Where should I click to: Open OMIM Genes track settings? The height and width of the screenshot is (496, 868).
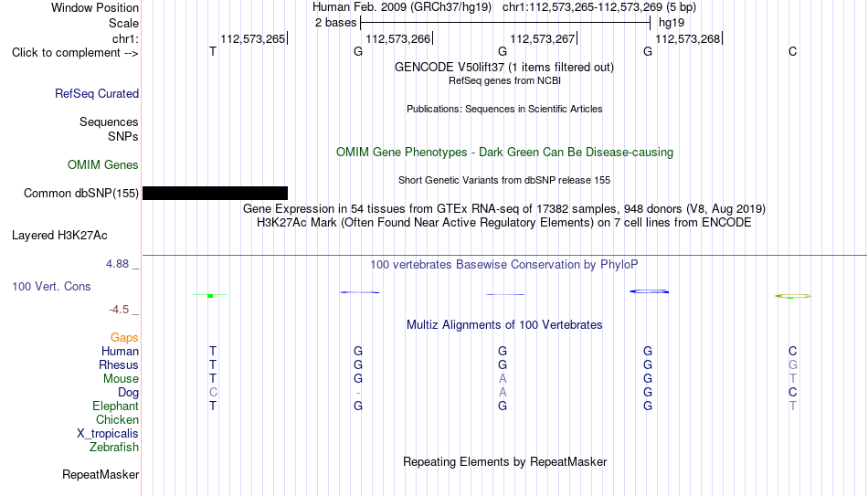click(x=103, y=165)
